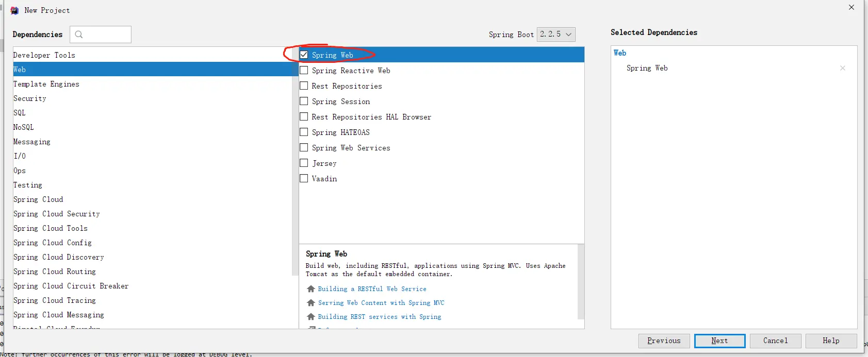Select the Messaging category
The height and width of the screenshot is (357, 868).
click(x=152, y=142)
